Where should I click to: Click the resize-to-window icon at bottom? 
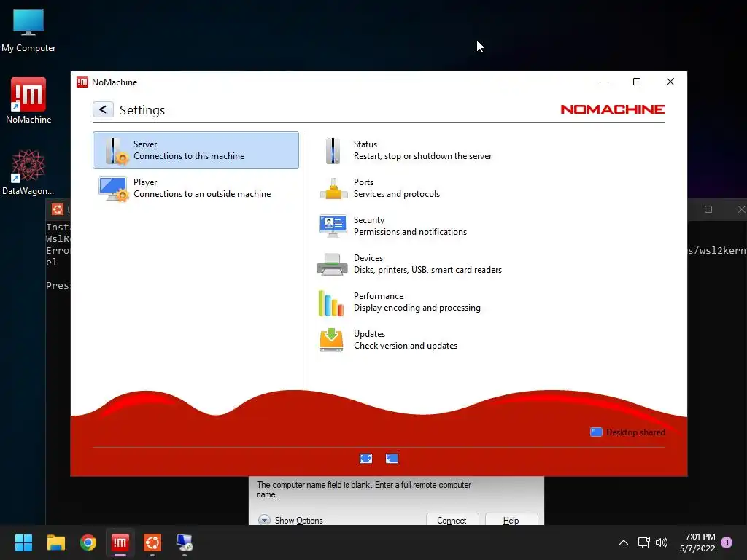392,458
